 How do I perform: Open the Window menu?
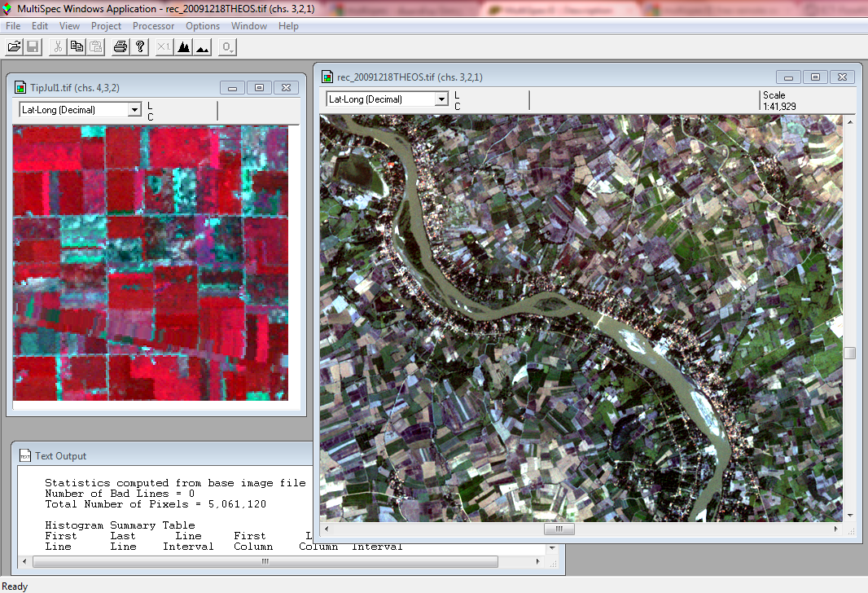point(248,25)
